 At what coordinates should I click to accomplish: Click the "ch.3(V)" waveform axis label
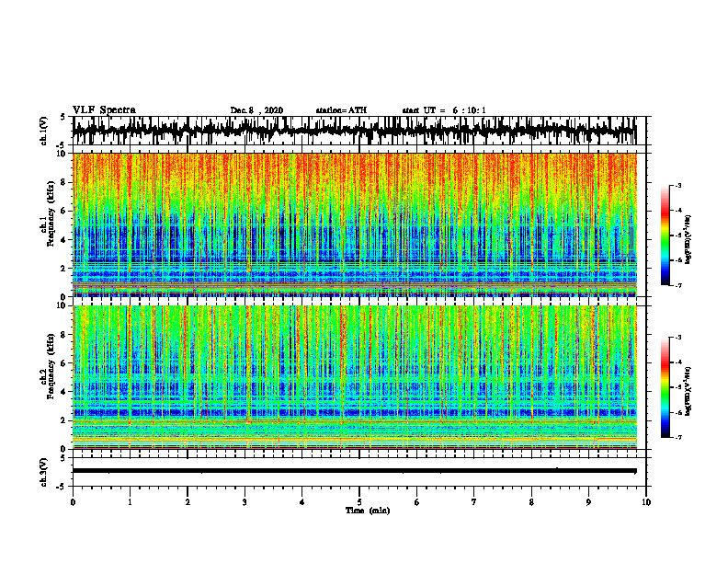pyautogui.click(x=45, y=472)
